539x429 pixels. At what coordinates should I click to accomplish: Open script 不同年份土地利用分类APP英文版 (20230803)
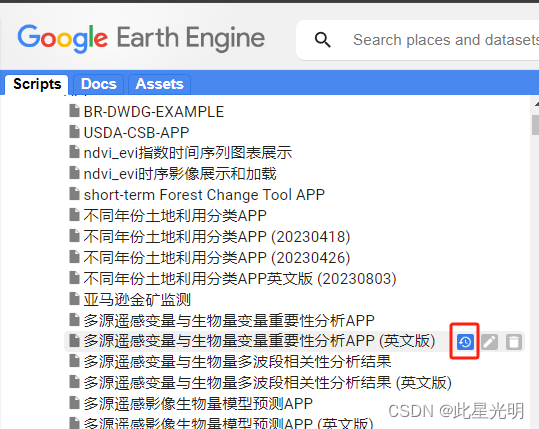coord(240,279)
